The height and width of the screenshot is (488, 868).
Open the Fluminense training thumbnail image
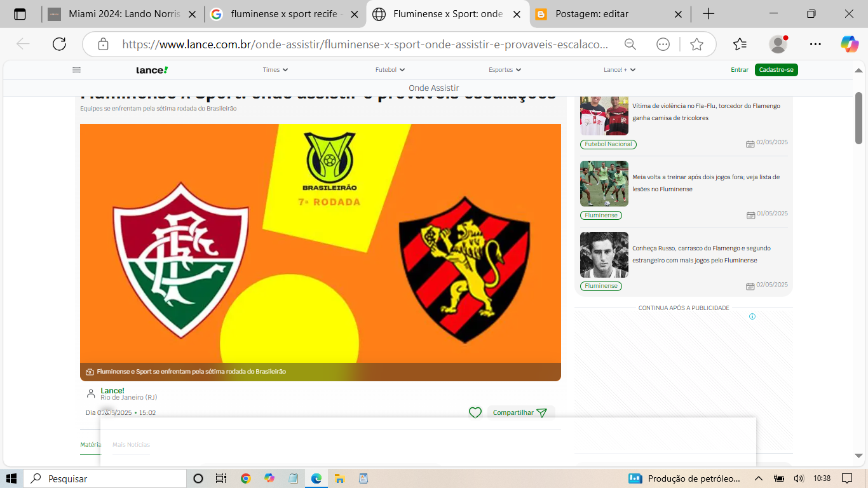[x=604, y=184]
